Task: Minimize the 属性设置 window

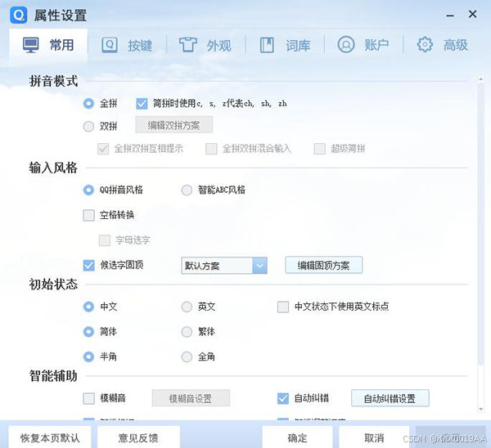Action: 450,15
